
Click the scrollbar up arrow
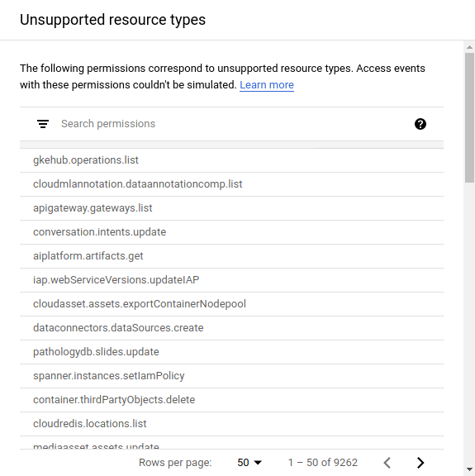(x=469, y=47)
